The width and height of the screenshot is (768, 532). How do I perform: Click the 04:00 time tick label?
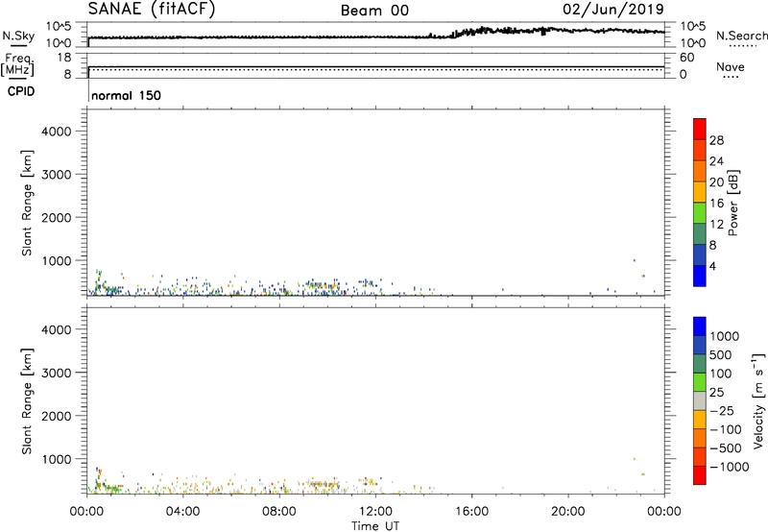(x=182, y=512)
